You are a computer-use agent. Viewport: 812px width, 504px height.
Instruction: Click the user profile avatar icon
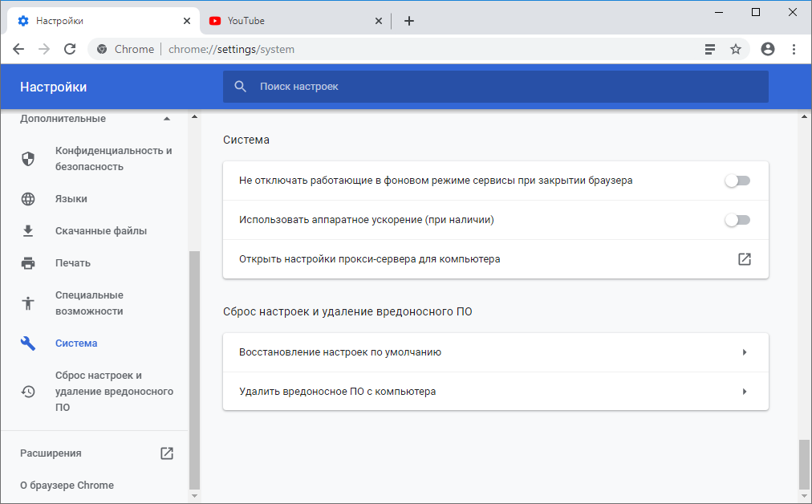click(x=768, y=49)
